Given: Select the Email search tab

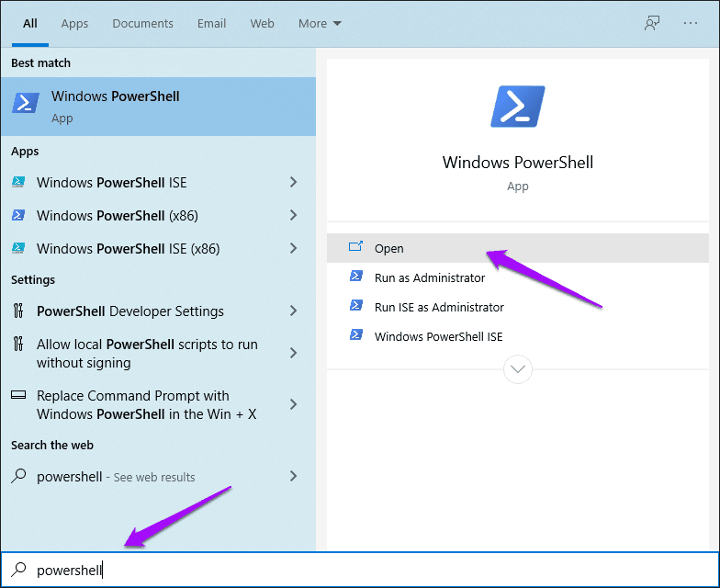Looking at the screenshot, I should coord(211,24).
